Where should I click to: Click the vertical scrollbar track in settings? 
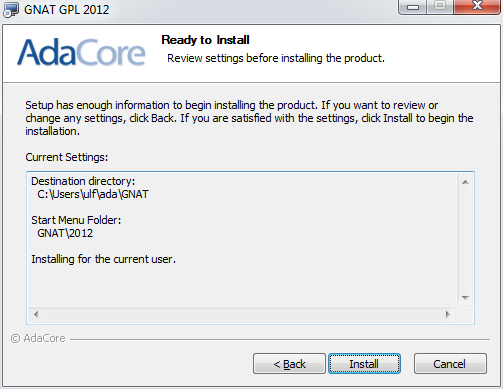coord(465,240)
